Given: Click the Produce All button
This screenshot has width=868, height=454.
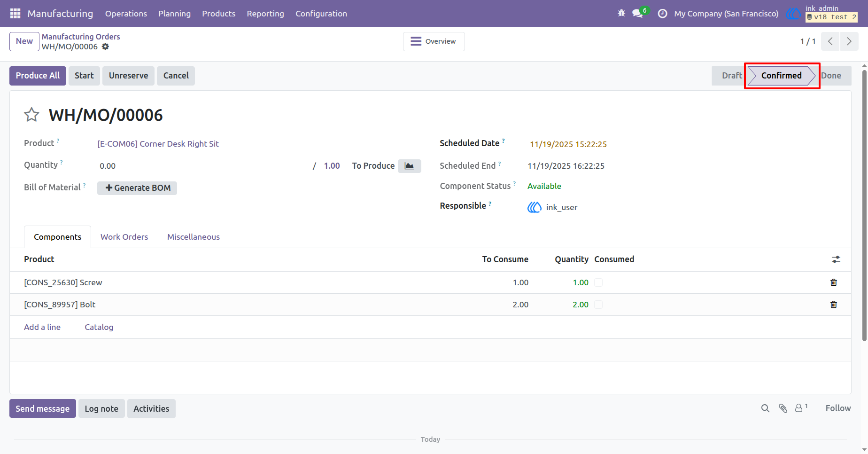Looking at the screenshot, I should click(38, 76).
